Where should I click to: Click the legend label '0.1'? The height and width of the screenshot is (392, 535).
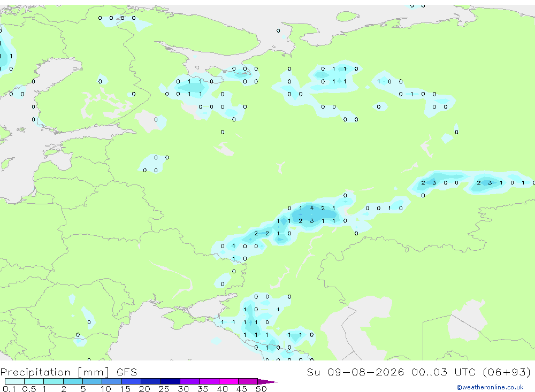click(9, 389)
